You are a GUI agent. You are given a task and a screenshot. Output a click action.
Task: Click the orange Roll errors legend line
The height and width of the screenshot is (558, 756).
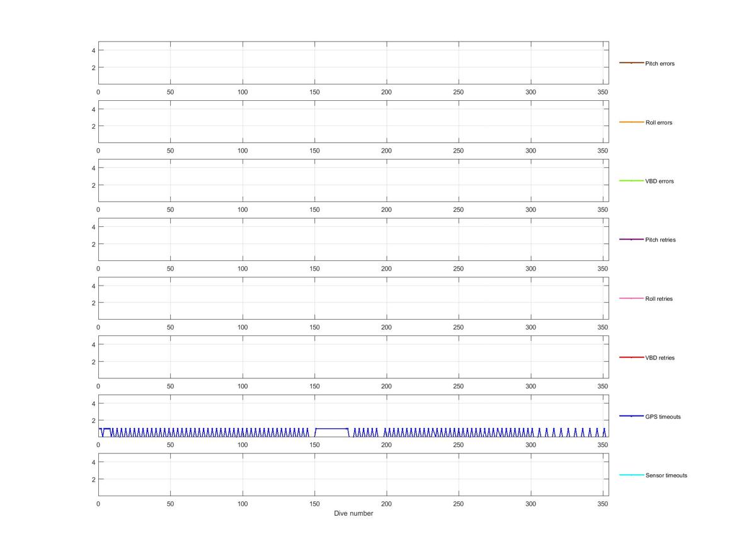631,122
